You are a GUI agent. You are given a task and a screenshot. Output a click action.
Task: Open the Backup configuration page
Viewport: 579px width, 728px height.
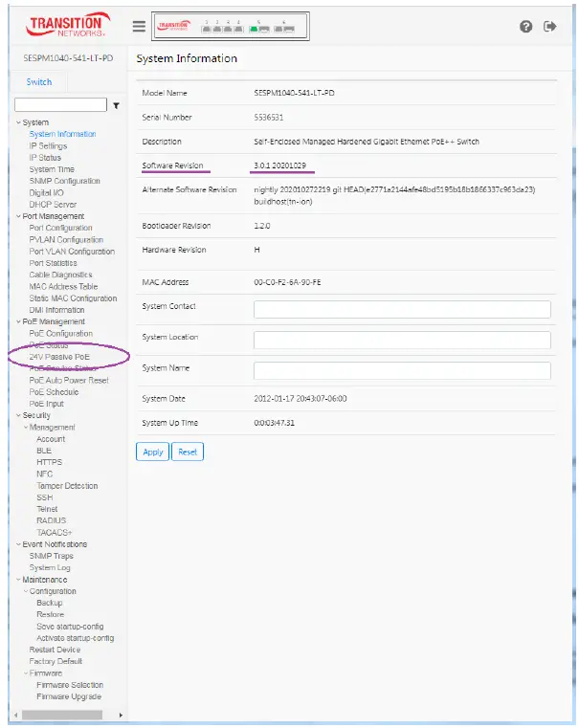coord(49,603)
